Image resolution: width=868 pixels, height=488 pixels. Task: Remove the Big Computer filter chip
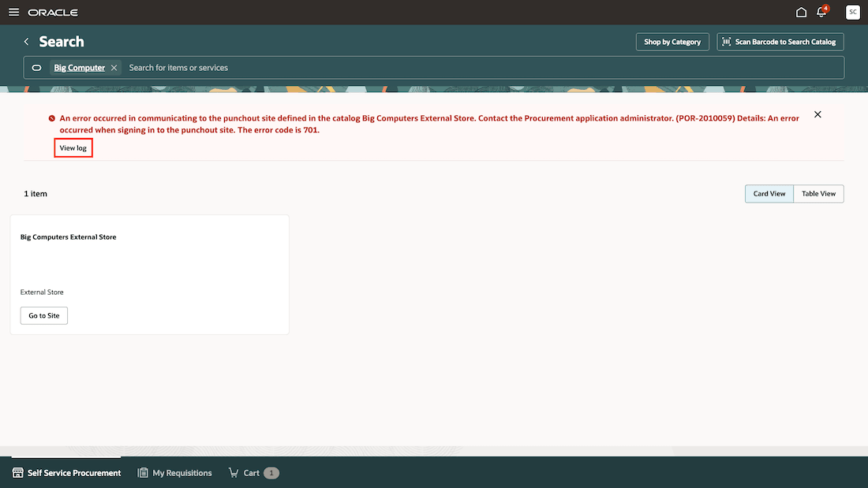click(114, 68)
